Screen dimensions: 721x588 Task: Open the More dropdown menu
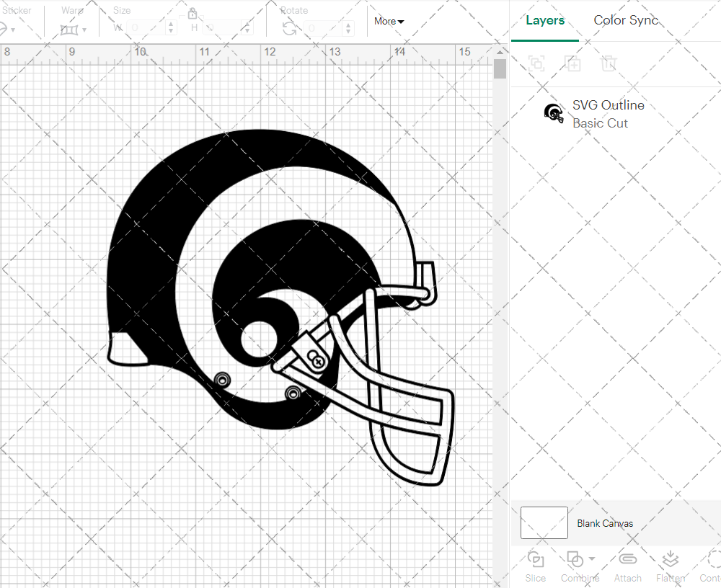[389, 21]
